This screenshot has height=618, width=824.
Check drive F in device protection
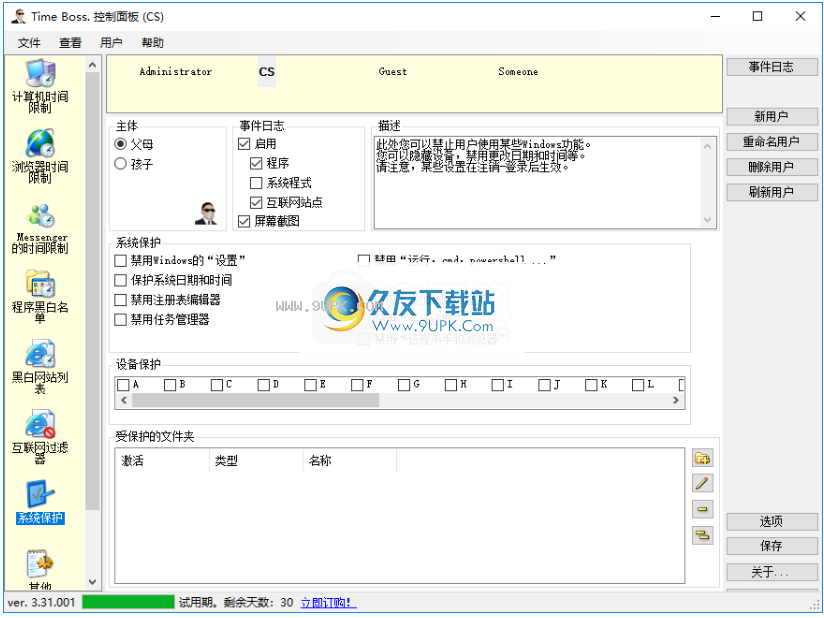click(357, 385)
